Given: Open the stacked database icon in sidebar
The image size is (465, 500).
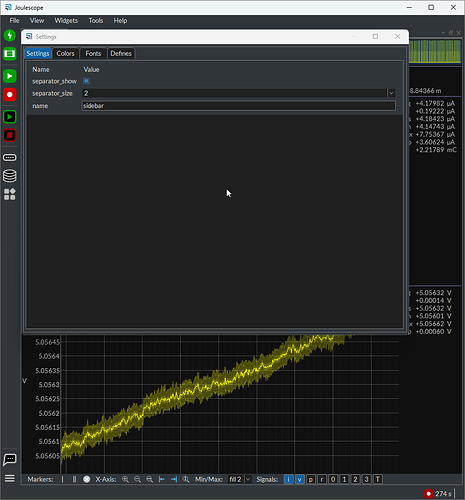Looking at the screenshot, I should 10,176.
